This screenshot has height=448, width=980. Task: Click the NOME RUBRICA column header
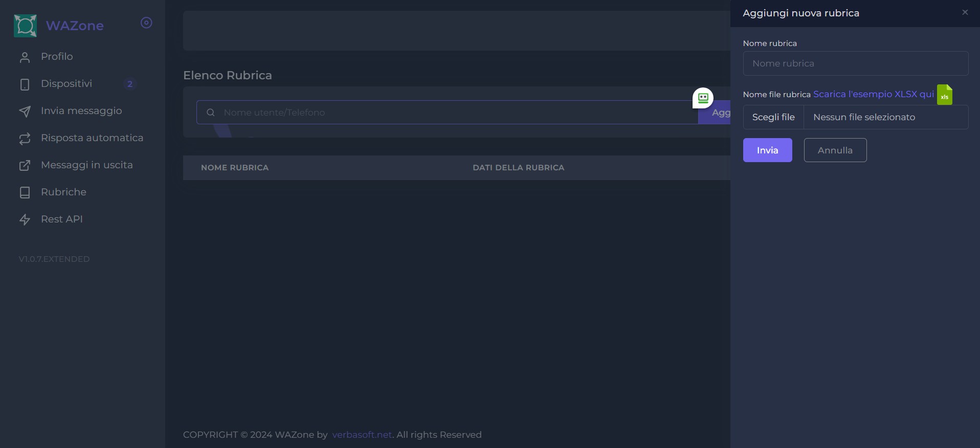tap(235, 168)
